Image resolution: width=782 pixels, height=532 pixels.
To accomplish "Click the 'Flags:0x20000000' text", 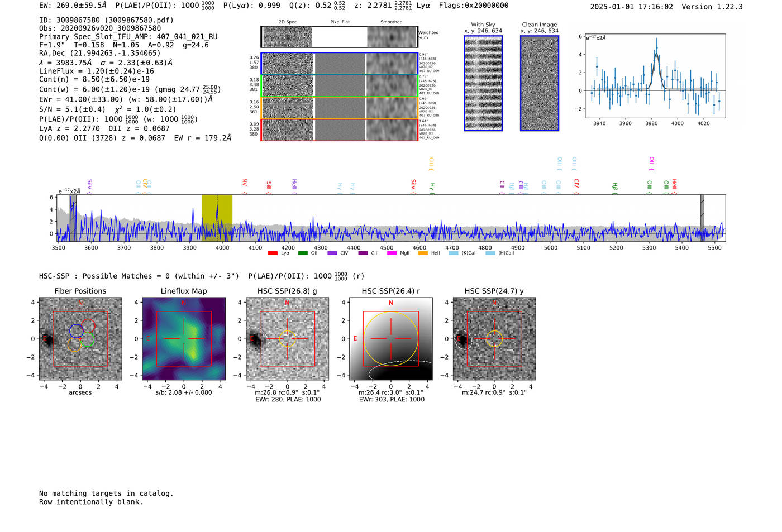I will click(x=474, y=6).
